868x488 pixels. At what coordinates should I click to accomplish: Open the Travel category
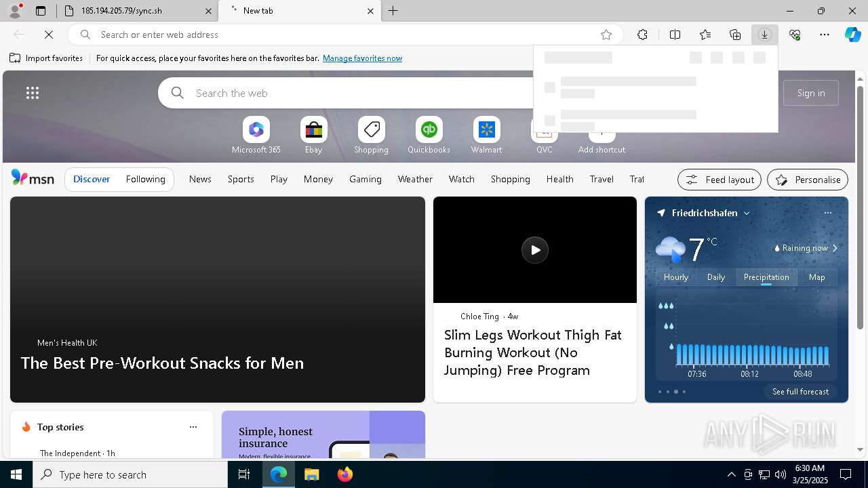pyautogui.click(x=601, y=179)
